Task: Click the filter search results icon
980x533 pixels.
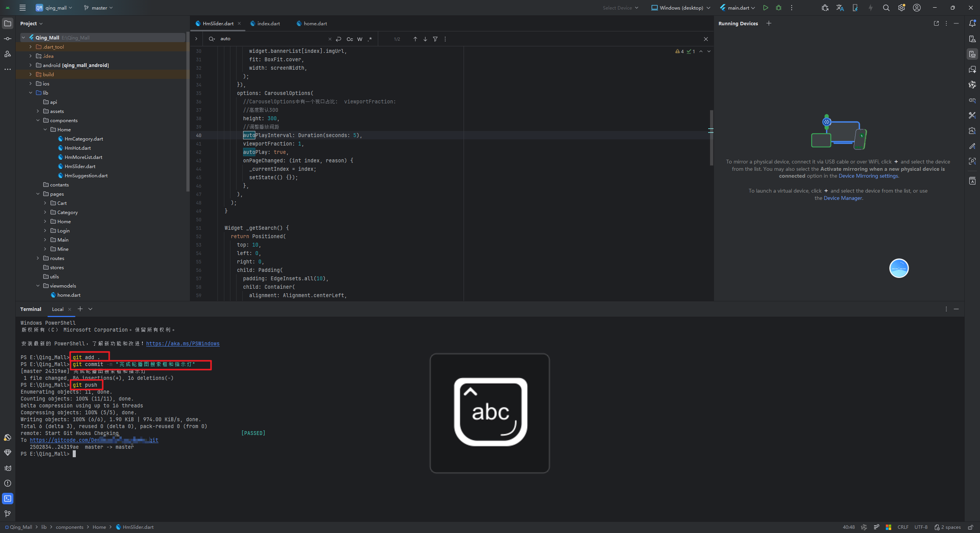Action: (x=435, y=39)
